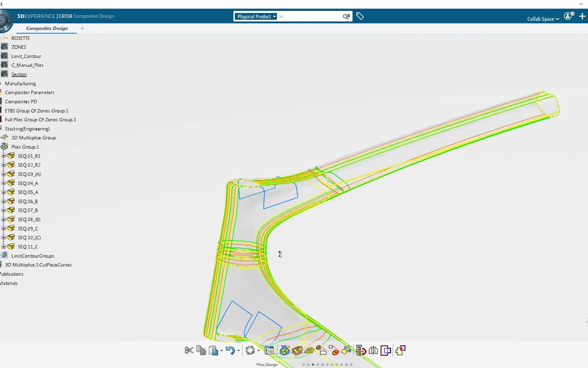Open the Undo history dropdown arrow
Image resolution: width=588 pixels, height=368 pixels.
pos(239,350)
